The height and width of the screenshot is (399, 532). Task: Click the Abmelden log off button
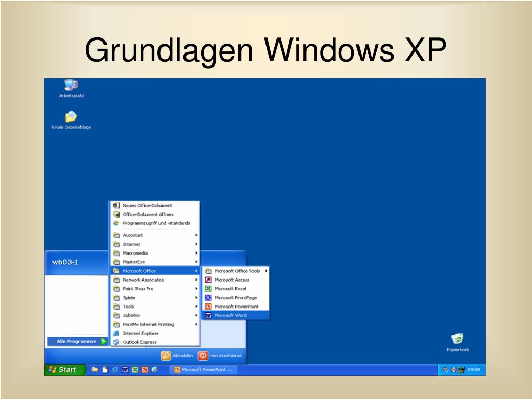click(x=177, y=355)
